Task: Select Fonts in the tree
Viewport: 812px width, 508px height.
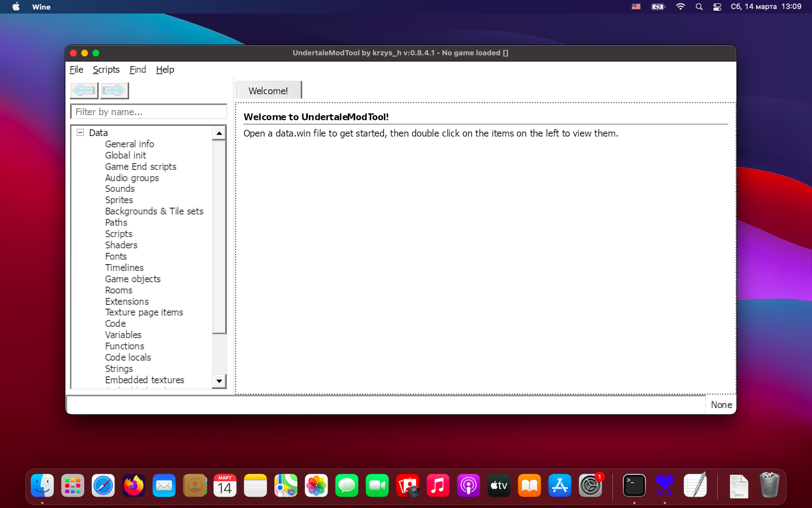Action: (x=116, y=256)
